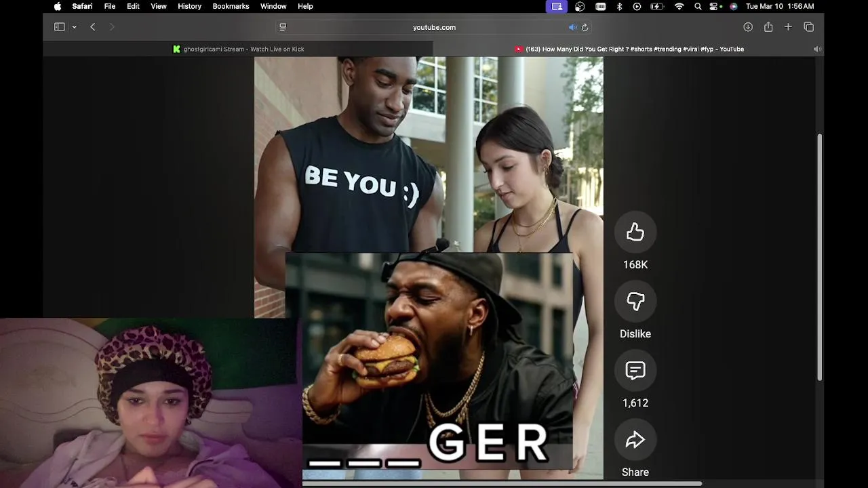This screenshot has height=488, width=868.
Task: Show Safari downloads
Action: (748, 27)
